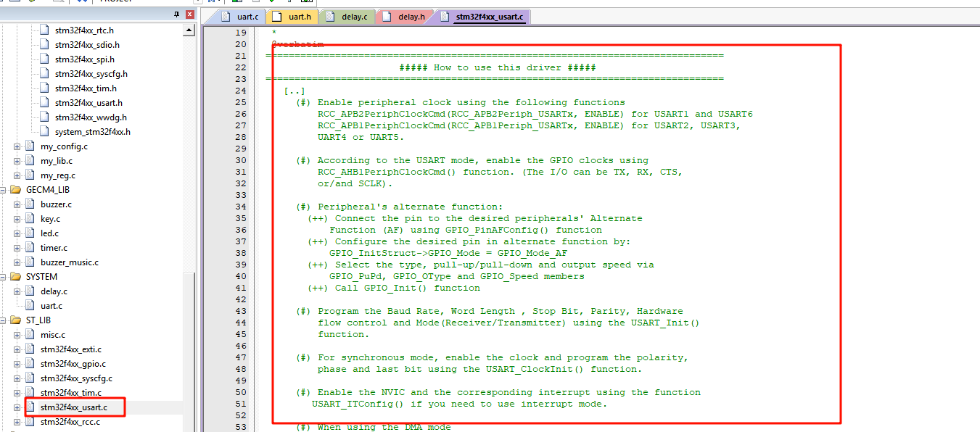
Task: Click 'UART4 or UART5.' on line 28
Action: [361, 137]
